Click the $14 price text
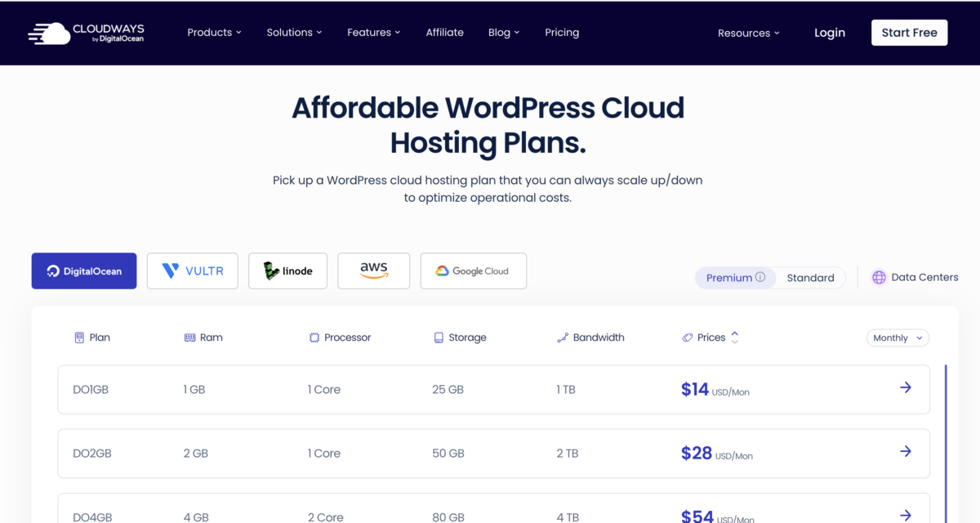Viewport: 980px width, 523px height. pos(695,389)
